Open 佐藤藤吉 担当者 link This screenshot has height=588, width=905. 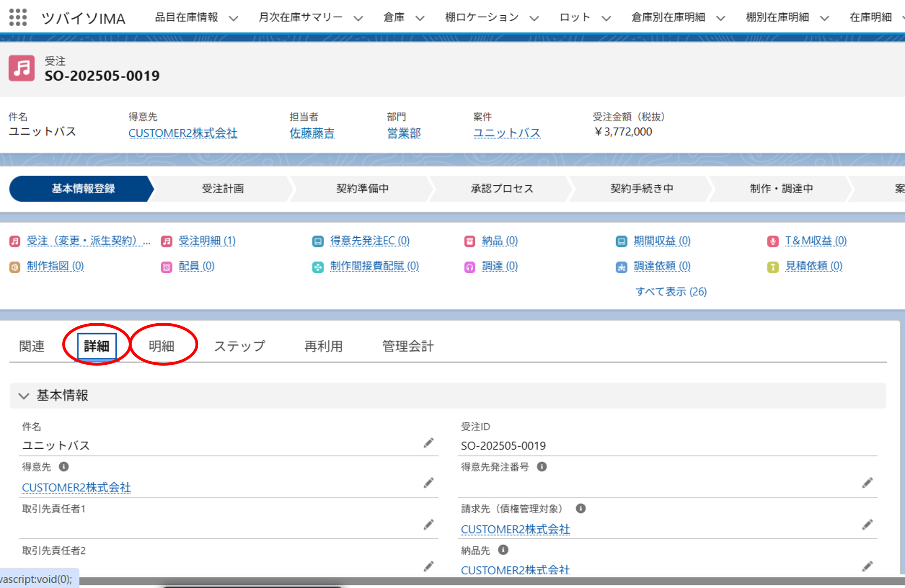coord(312,133)
